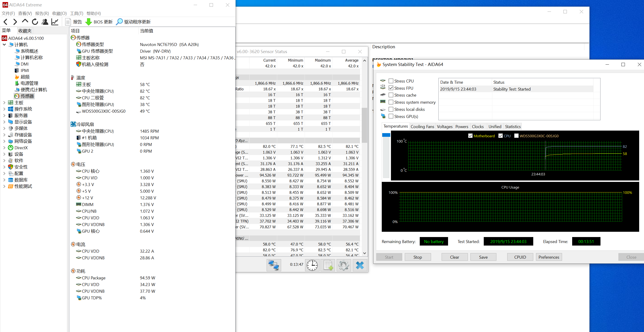This screenshot has height=332, width=644.
Task: Uncheck the Stress FPU checkbox
Action: click(x=391, y=88)
